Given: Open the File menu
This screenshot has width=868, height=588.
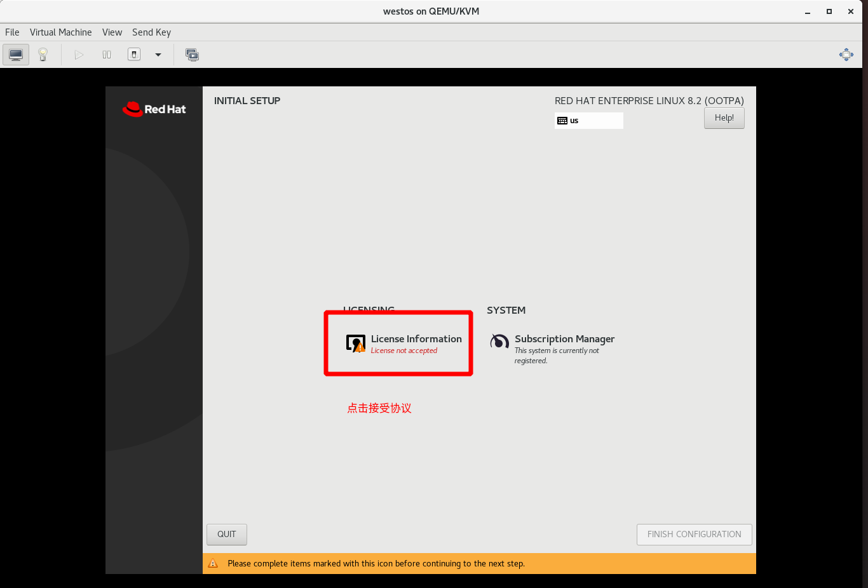Looking at the screenshot, I should coord(12,32).
